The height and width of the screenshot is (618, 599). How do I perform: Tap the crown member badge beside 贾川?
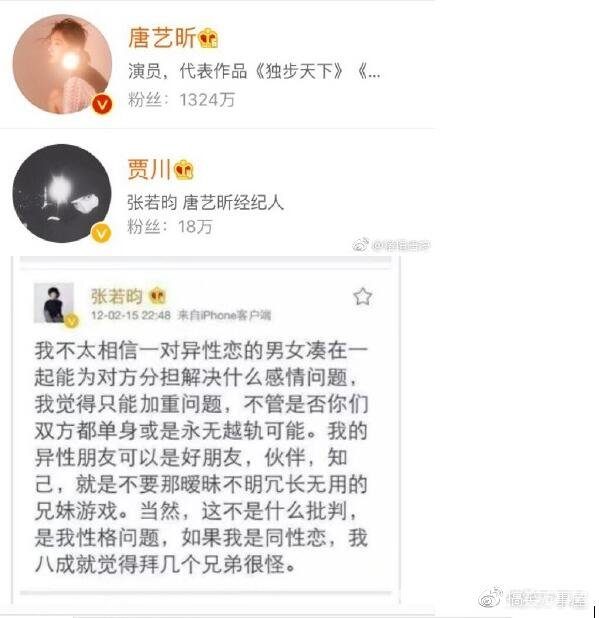(184, 170)
